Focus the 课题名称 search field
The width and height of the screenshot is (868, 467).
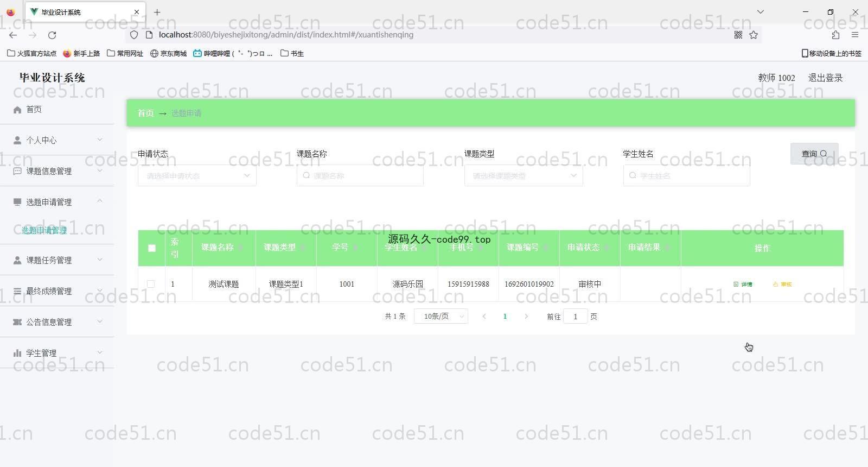tap(360, 175)
